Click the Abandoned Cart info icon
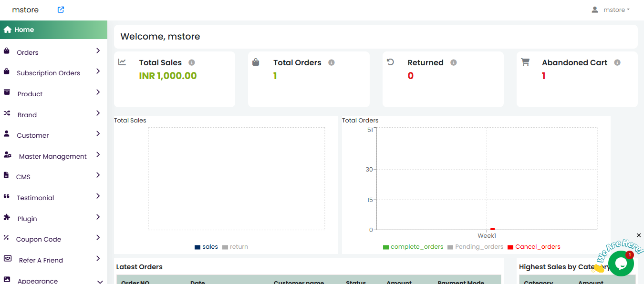 pos(617,62)
